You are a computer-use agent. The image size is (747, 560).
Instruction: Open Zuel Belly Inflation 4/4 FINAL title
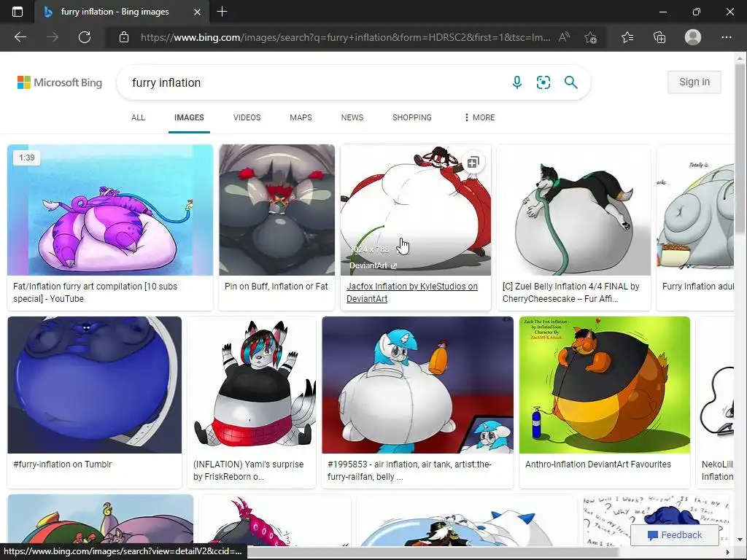tap(570, 292)
